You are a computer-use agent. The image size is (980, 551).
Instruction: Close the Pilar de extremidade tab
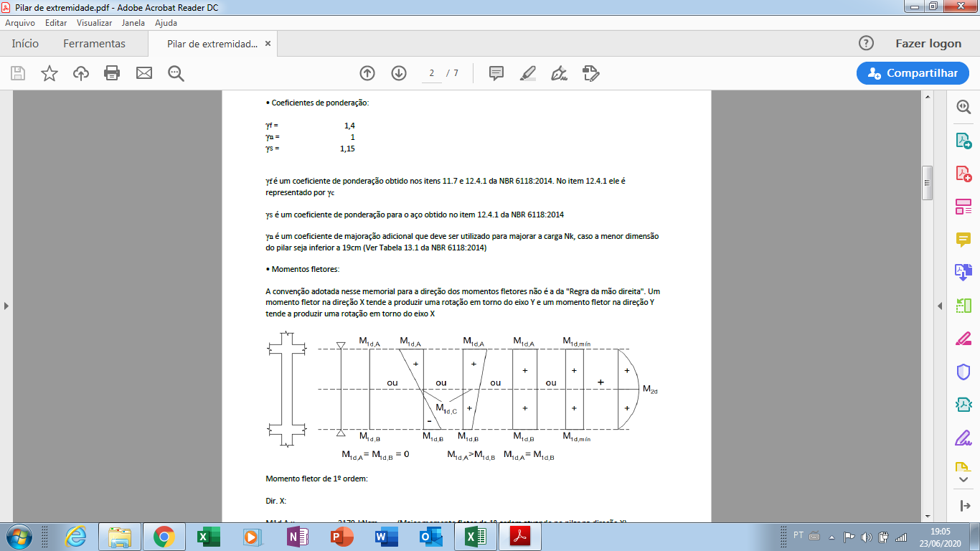click(268, 44)
